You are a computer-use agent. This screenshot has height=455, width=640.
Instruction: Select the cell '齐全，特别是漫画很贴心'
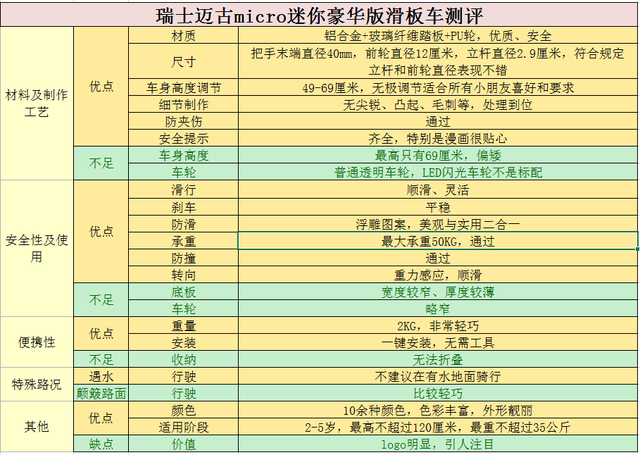click(438, 138)
